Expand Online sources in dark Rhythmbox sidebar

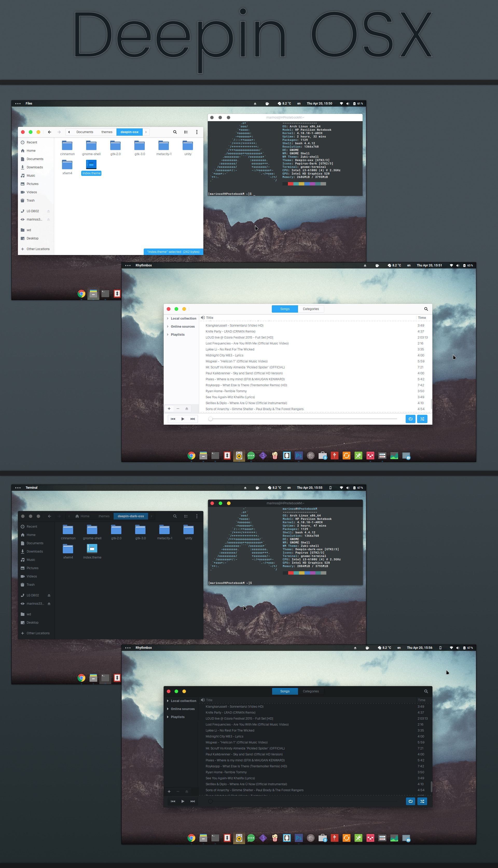pyautogui.click(x=168, y=709)
